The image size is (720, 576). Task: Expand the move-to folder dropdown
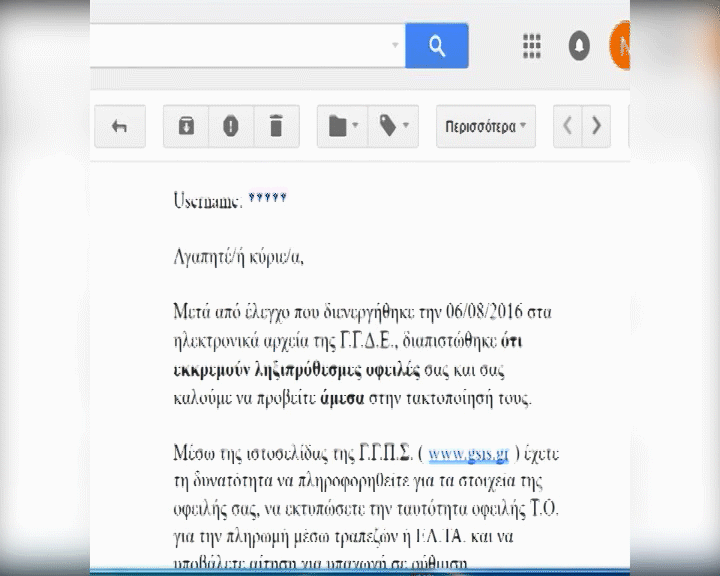coord(343,126)
